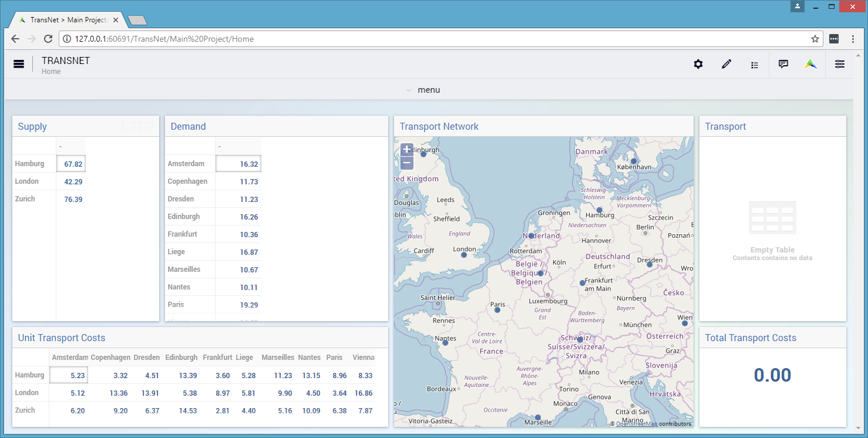Click the Vienna cost column header
This screenshot has width=868, height=438.
364,357
